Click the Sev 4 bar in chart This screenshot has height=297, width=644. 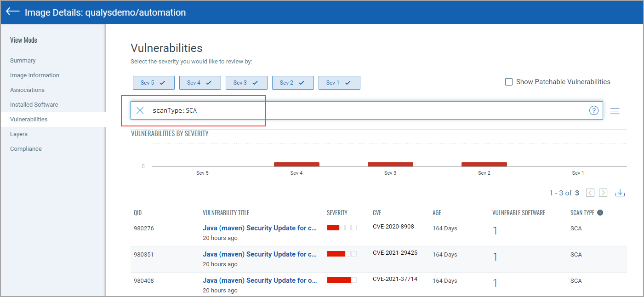(x=296, y=164)
